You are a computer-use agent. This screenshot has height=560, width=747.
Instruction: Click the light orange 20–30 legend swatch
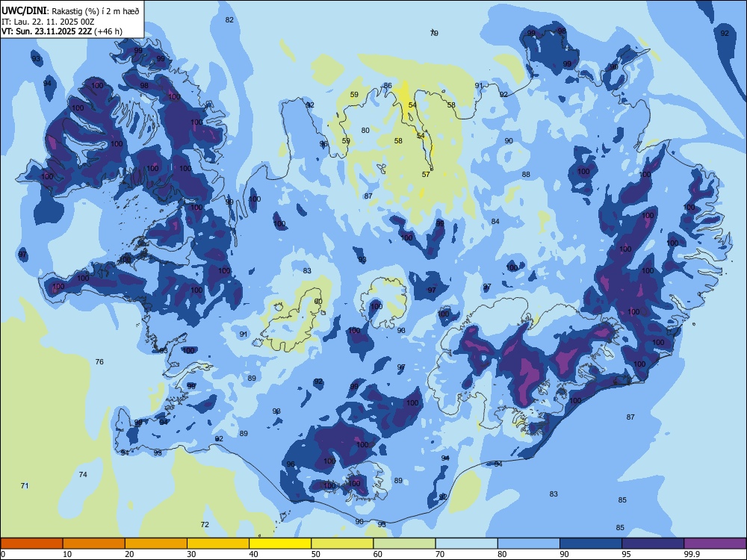(156, 544)
